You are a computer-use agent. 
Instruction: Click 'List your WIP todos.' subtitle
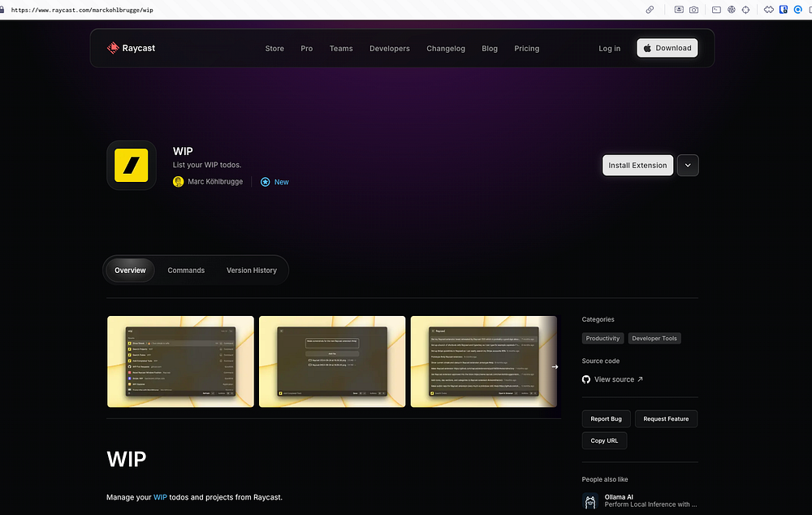tap(206, 165)
